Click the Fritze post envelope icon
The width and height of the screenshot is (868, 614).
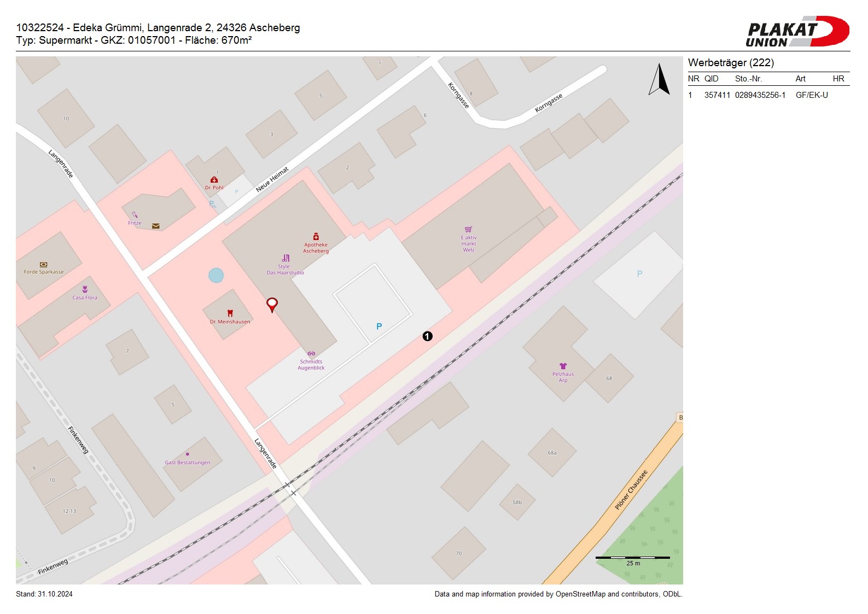156,226
